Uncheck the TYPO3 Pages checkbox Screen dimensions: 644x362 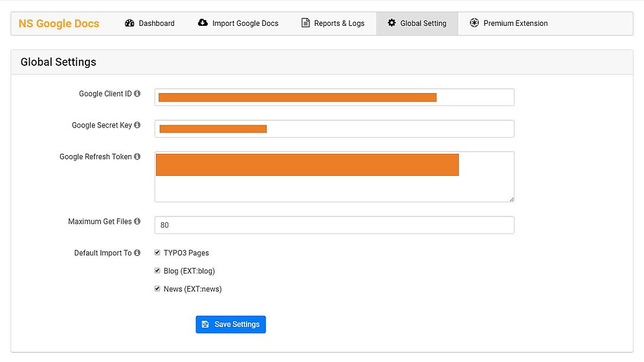[157, 253]
